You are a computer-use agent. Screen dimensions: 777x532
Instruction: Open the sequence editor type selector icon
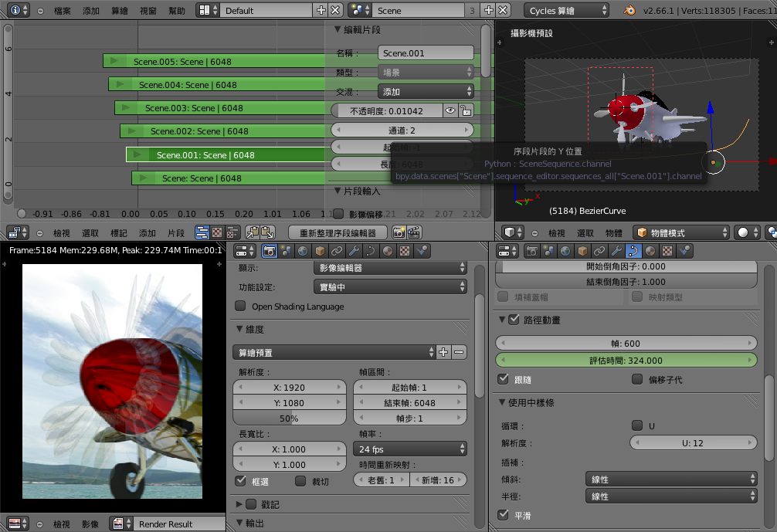tap(19, 232)
